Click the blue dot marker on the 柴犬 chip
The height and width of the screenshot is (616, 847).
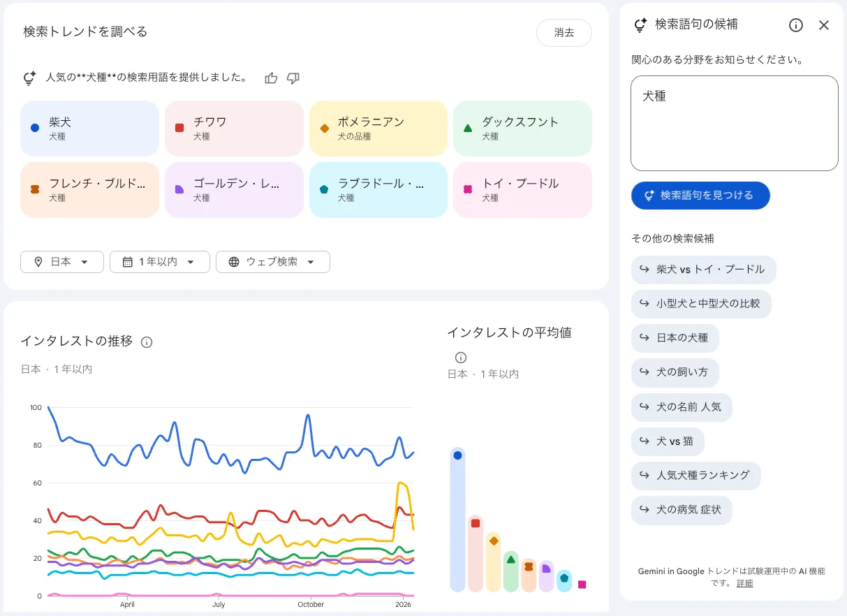(x=35, y=128)
